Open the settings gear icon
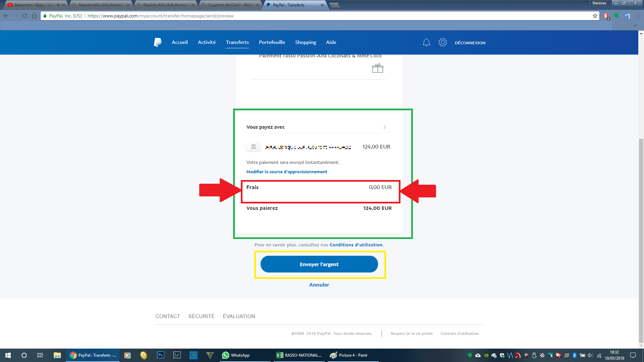 click(x=442, y=42)
